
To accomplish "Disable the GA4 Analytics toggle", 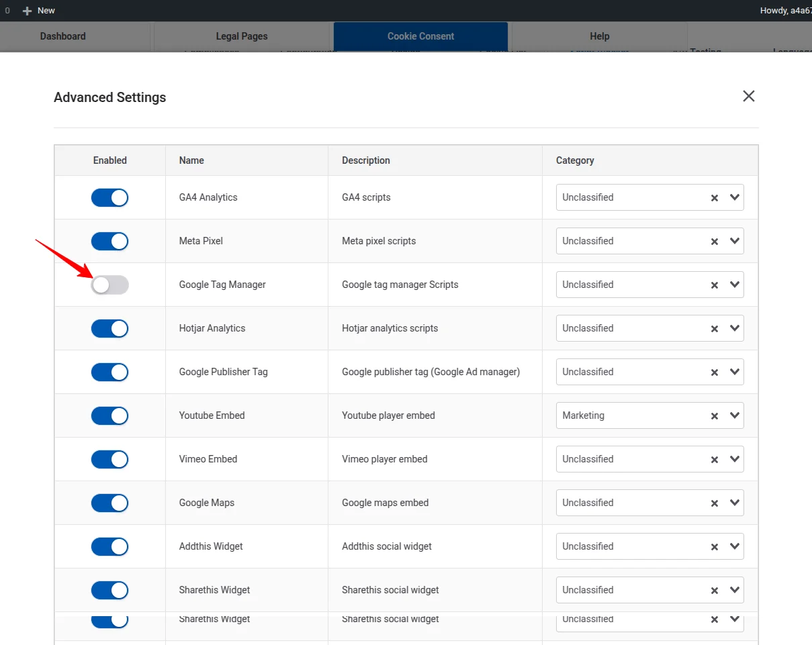I will pos(109,197).
